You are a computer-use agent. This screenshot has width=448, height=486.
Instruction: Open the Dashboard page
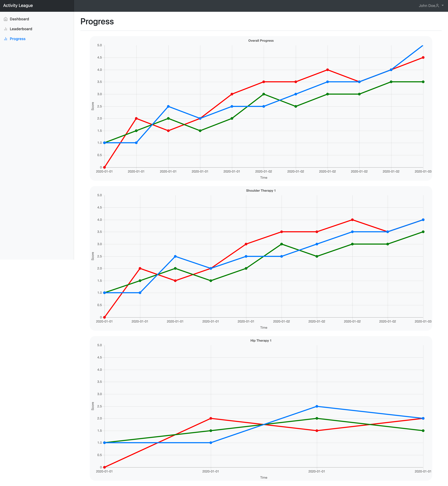click(19, 19)
